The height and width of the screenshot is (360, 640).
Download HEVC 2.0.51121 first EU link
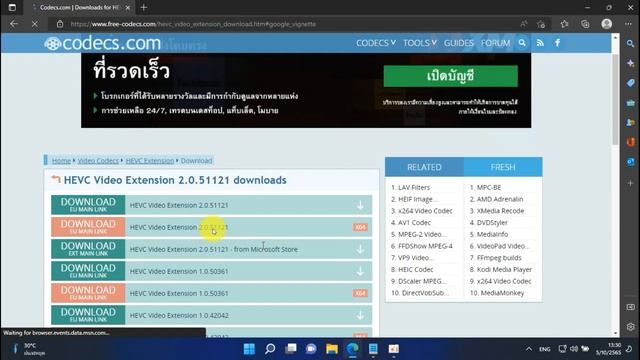(88, 205)
